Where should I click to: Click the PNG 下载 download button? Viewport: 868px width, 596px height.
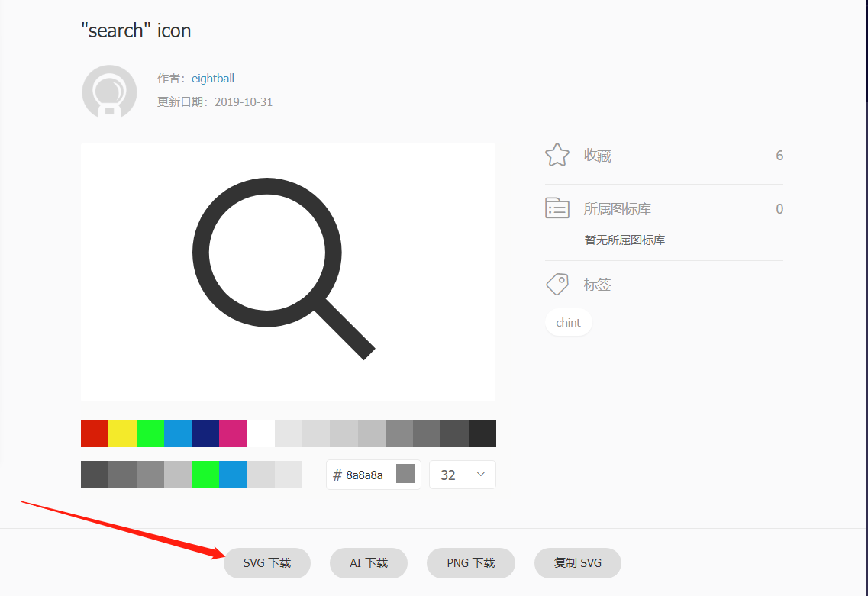click(x=470, y=562)
